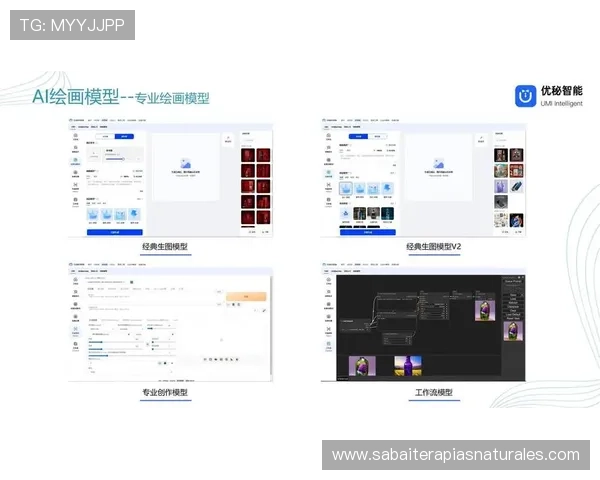Open bottle-in-wheat-field image in 工作流模型 gallery
Screen dimensions: 600x480
click(x=408, y=366)
